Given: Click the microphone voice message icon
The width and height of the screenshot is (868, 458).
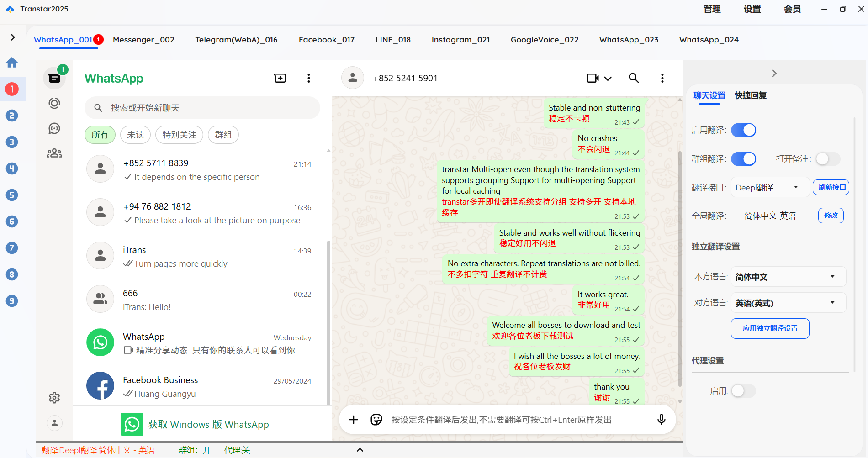Looking at the screenshot, I should point(661,420).
